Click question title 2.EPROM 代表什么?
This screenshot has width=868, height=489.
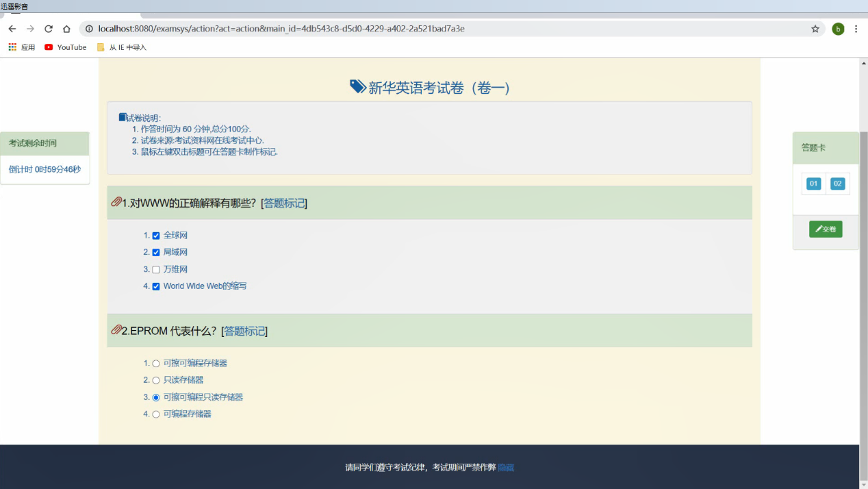click(x=169, y=331)
